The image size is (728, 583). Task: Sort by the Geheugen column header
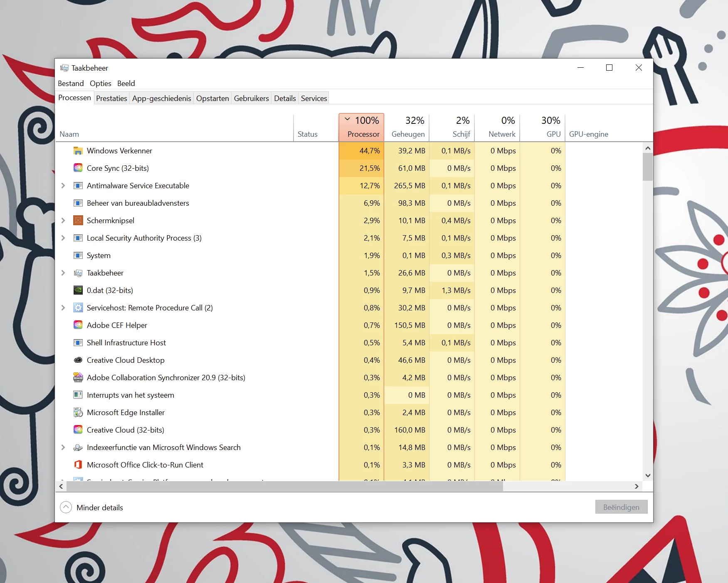pyautogui.click(x=407, y=128)
